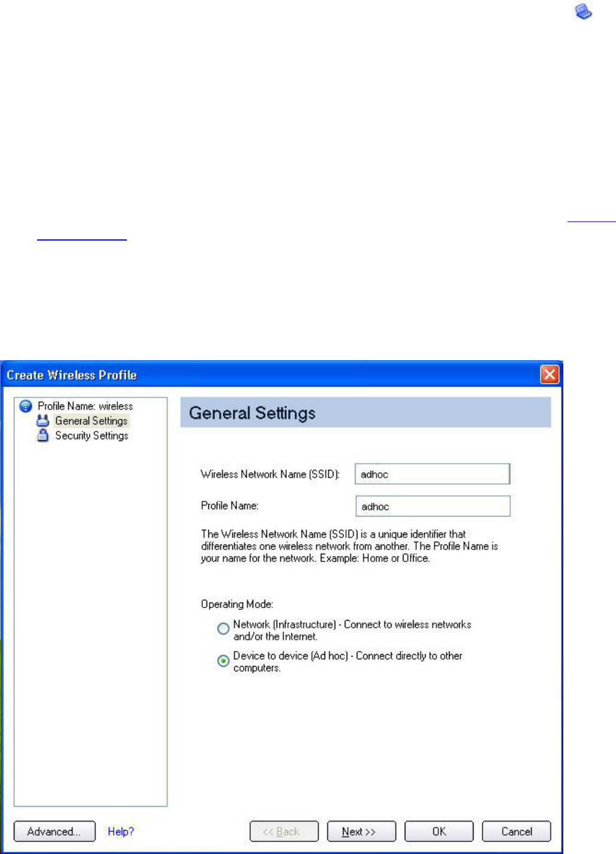Open Security Settings in the profile tree

coord(92,436)
